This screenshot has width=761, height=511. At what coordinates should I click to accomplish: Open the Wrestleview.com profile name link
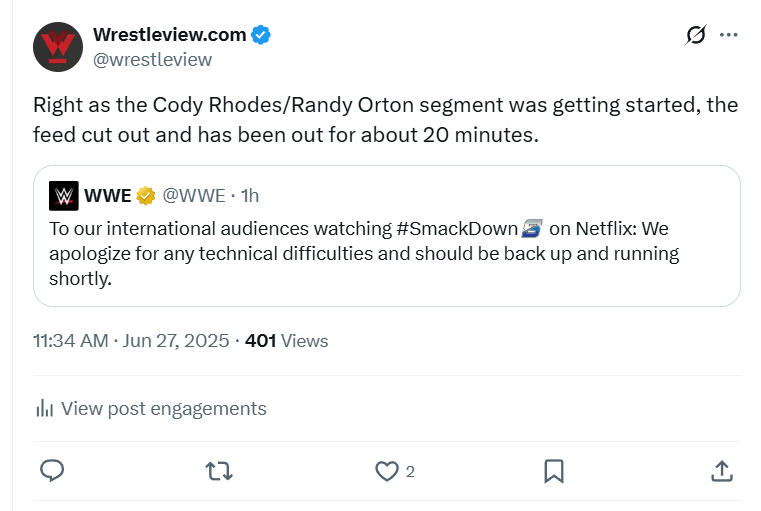pyautogui.click(x=169, y=35)
